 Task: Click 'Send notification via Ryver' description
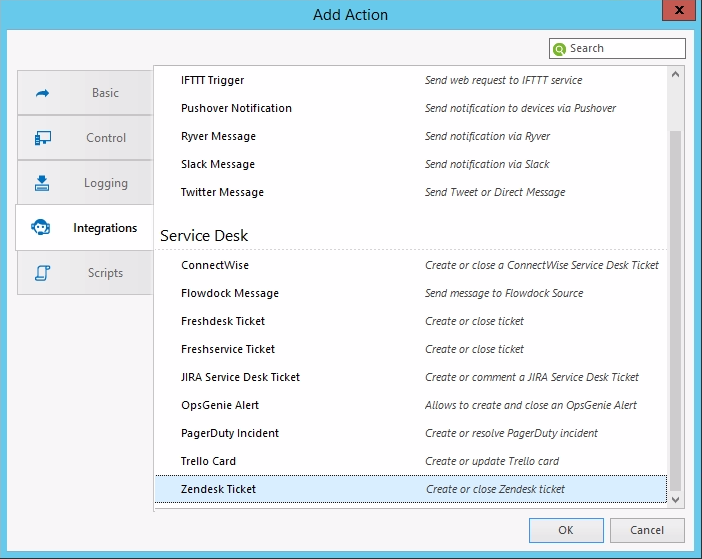click(487, 136)
